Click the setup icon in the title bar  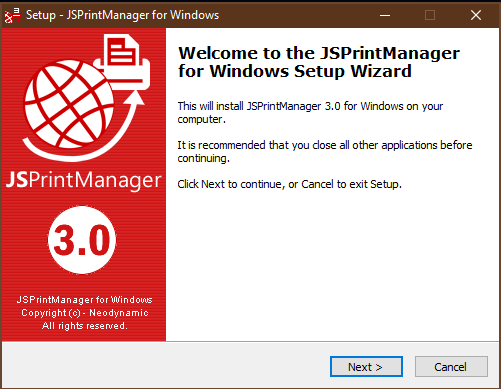click(x=12, y=15)
